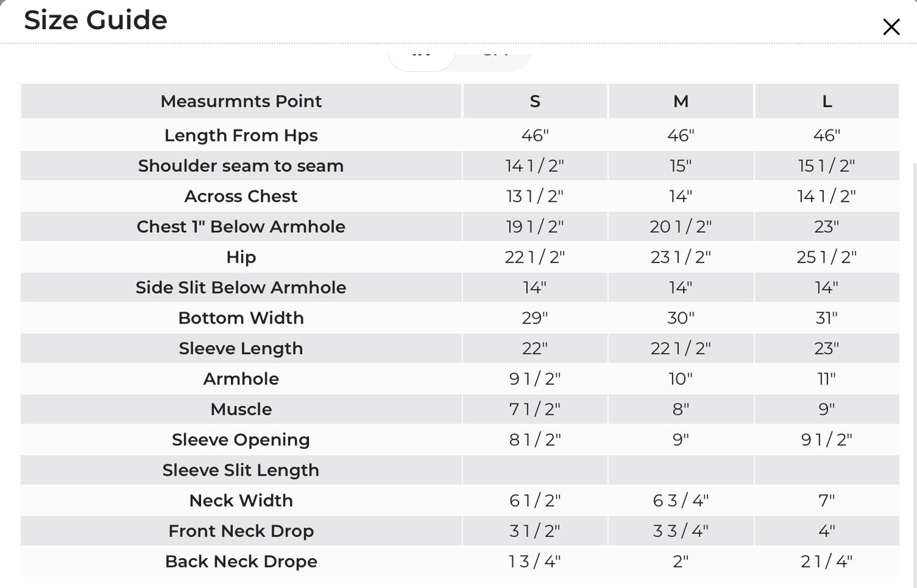
Task: Select the Neck Width row label
Action: [x=241, y=500]
